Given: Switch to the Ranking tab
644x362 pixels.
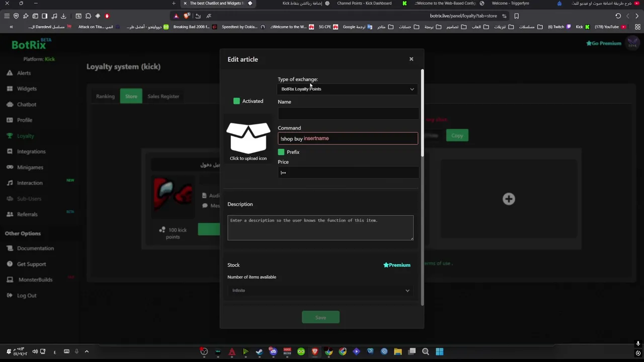Looking at the screenshot, I should 105,96.
